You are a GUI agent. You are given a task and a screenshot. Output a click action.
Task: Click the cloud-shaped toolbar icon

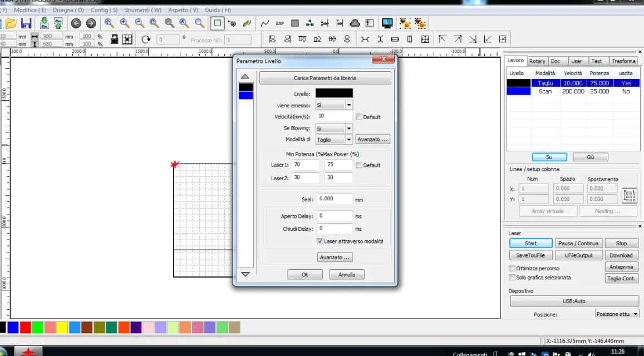(355, 23)
